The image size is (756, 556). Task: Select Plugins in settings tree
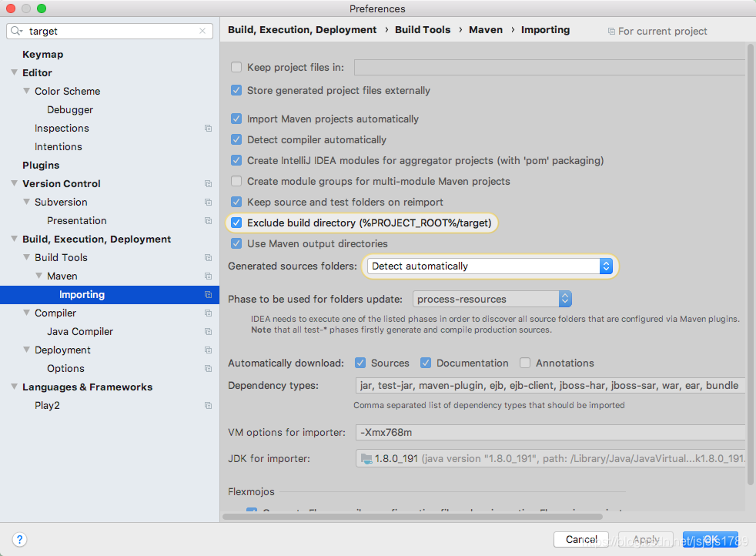point(41,166)
